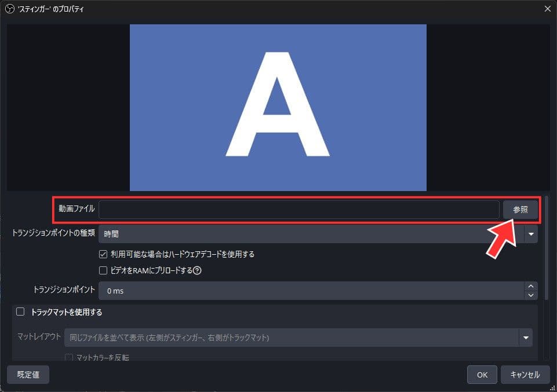557x392 pixels.
Task: Decrease the transition point value with the down arrow
Action: click(530, 295)
